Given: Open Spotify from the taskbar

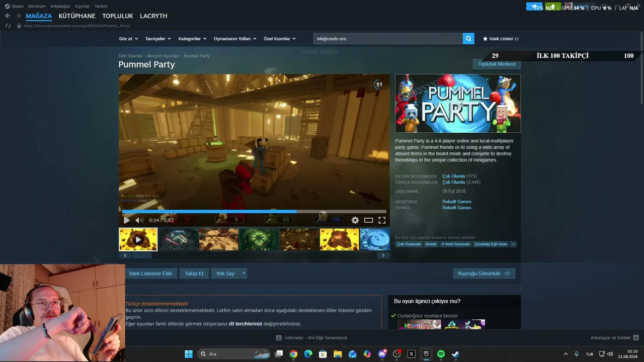Looking at the screenshot, I should 441,354.
